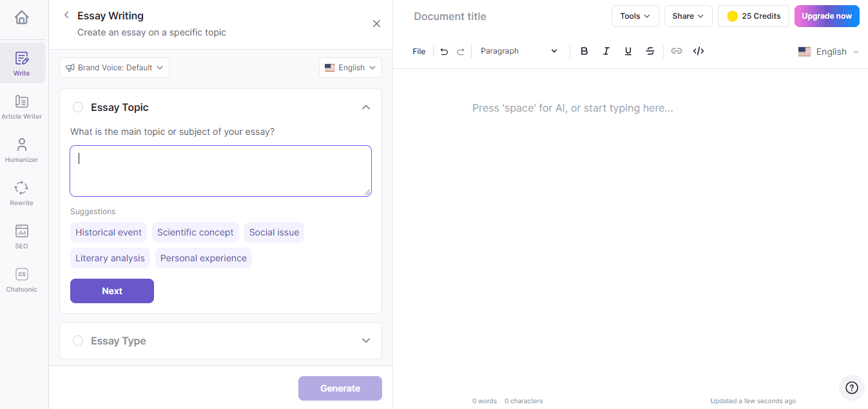
Task: Open the Paragraph style dropdown
Action: pyautogui.click(x=519, y=51)
